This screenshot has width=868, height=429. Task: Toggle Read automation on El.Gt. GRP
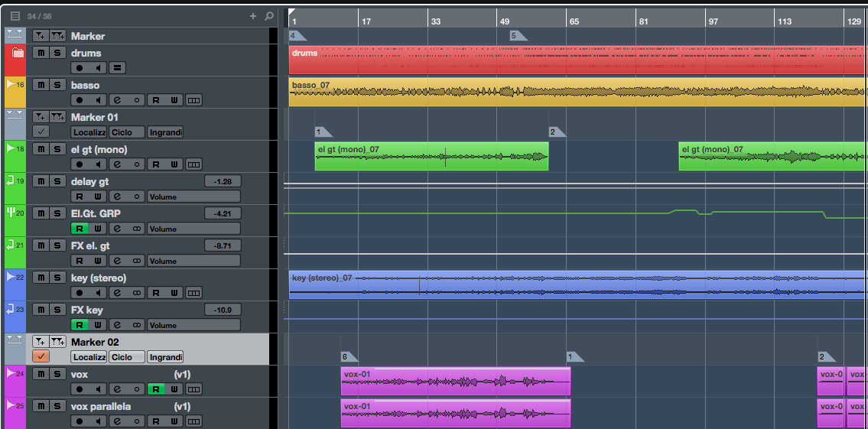(x=80, y=229)
